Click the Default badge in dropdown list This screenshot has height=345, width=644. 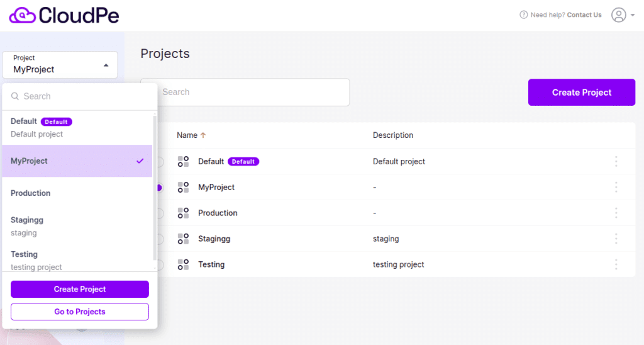pyautogui.click(x=56, y=122)
